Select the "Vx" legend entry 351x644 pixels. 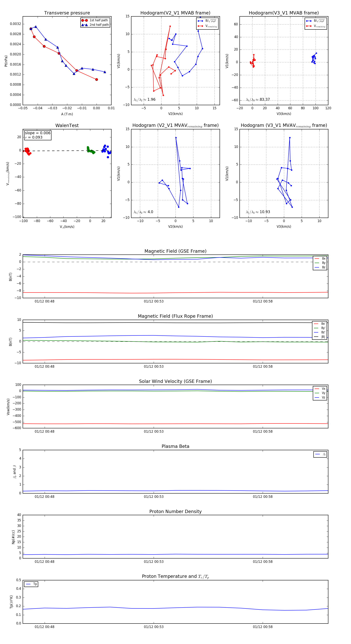pyautogui.click(x=320, y=389)
